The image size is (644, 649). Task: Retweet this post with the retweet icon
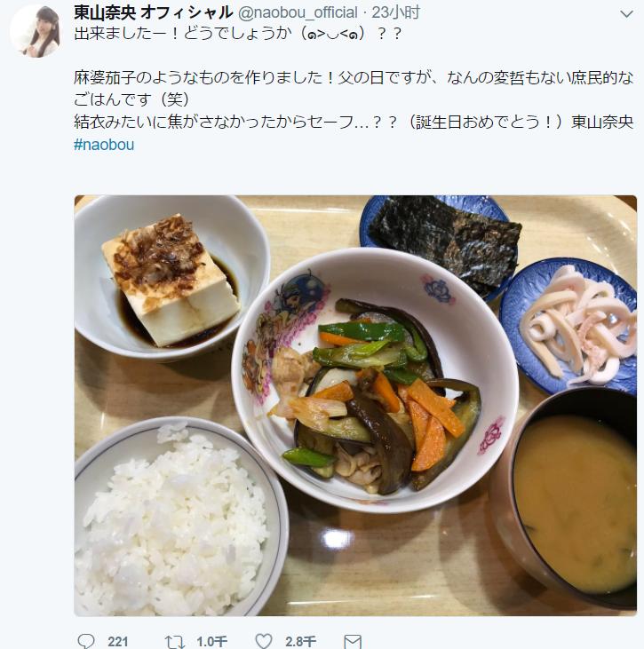174,642
